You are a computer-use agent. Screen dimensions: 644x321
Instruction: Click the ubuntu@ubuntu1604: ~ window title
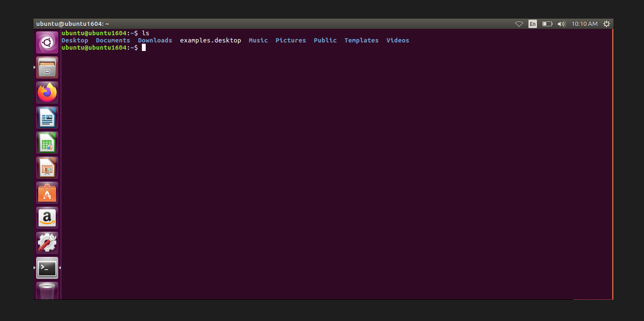pyautogui.click(x=73, y=24)
